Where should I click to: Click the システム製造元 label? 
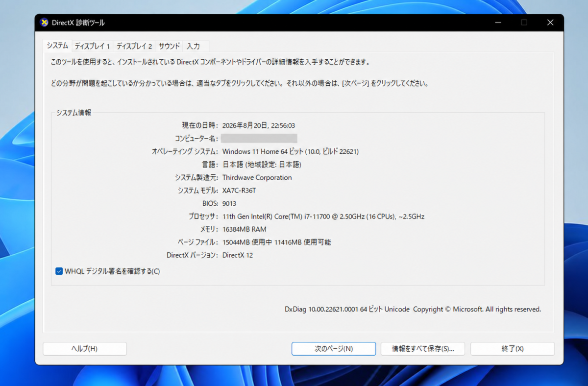(196, 177)
